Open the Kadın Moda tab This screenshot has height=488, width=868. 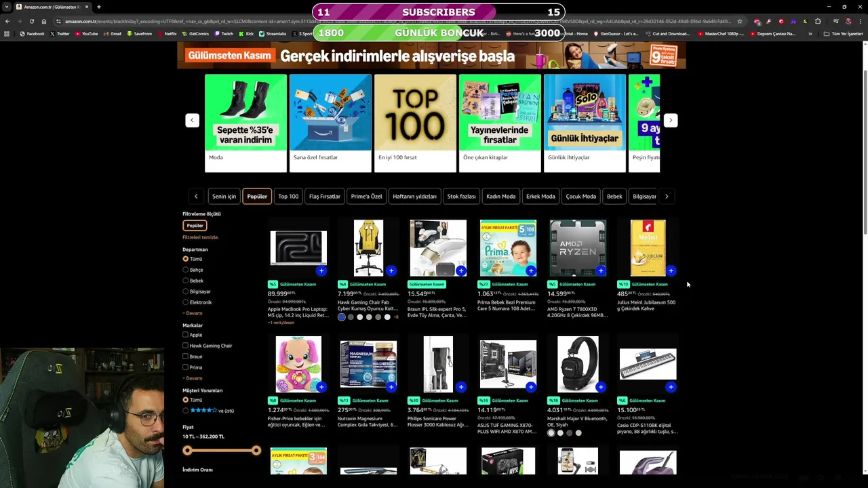pyautogui.click(x=501, y=197)
